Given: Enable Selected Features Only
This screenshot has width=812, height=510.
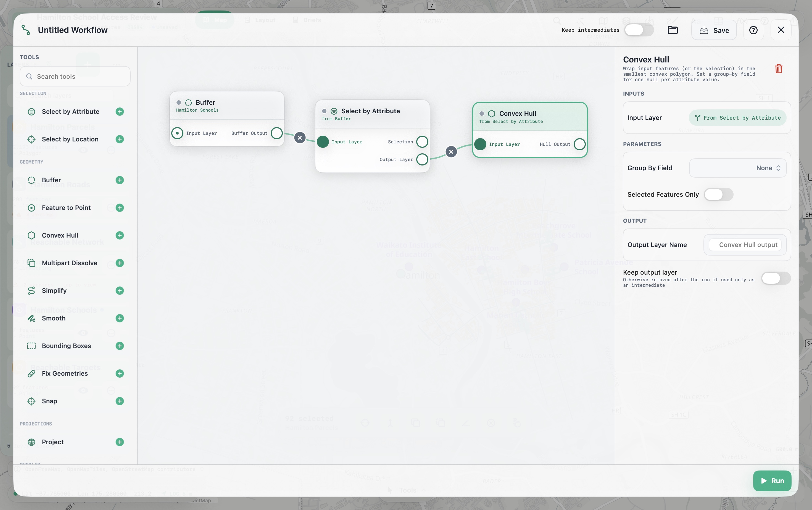Looking at the screenshot, I should click(718, 194).
